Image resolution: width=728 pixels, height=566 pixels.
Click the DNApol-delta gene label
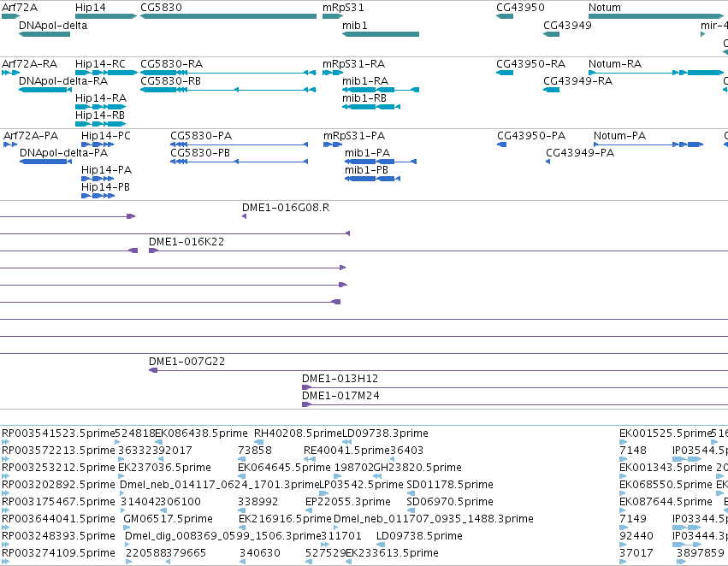pos(53,26)
